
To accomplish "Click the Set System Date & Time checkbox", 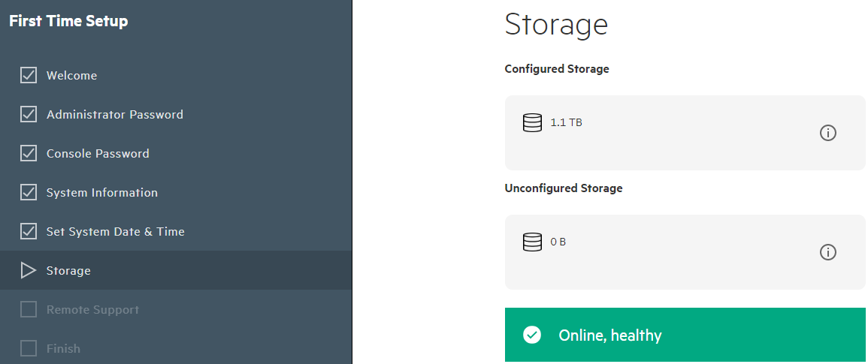I will click(29, 231).
